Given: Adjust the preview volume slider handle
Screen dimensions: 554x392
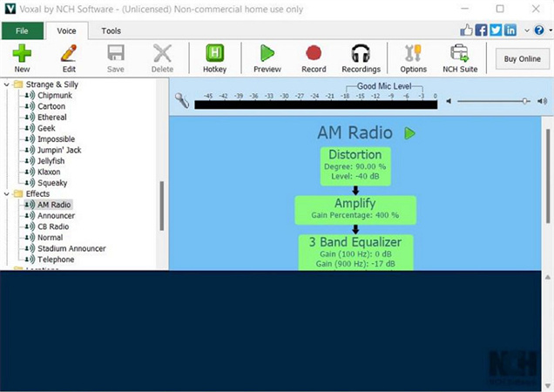Looking at the screenshot, I should (524, 101).
